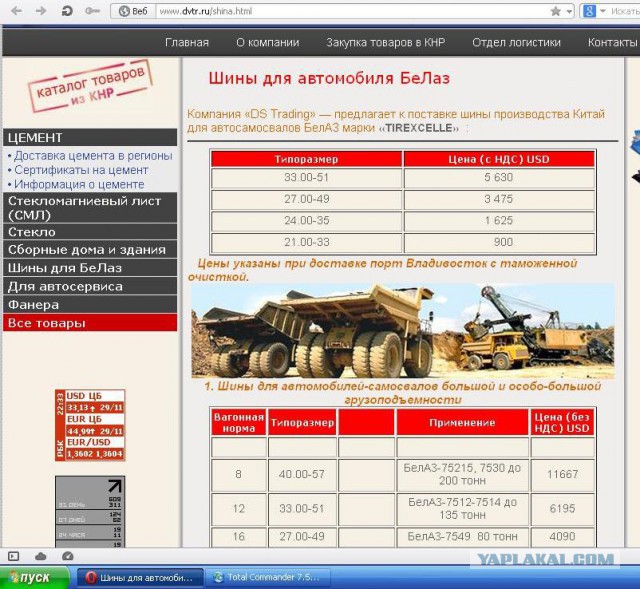The height and width of the screenshot is (589, 640).
Task: Switch to Opera Шины для автомоби... taskbar button
Action: click(x=140, y=578)
